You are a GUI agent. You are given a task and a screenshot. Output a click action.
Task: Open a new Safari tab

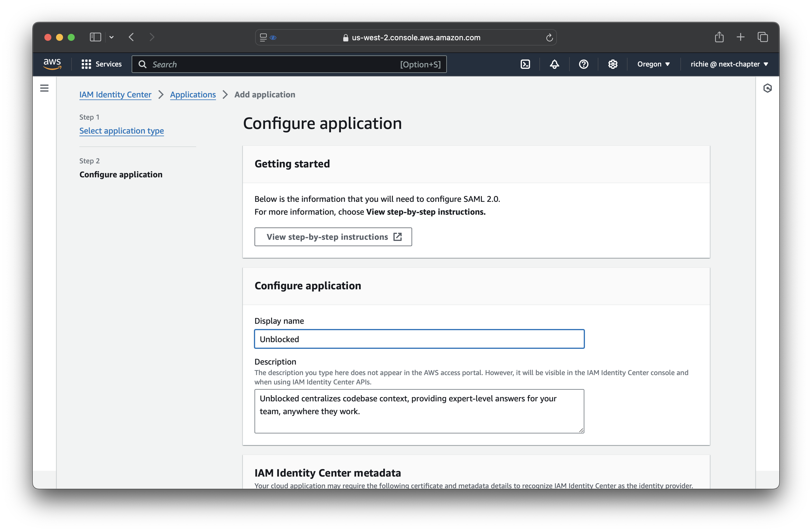(x=740, y=37)
